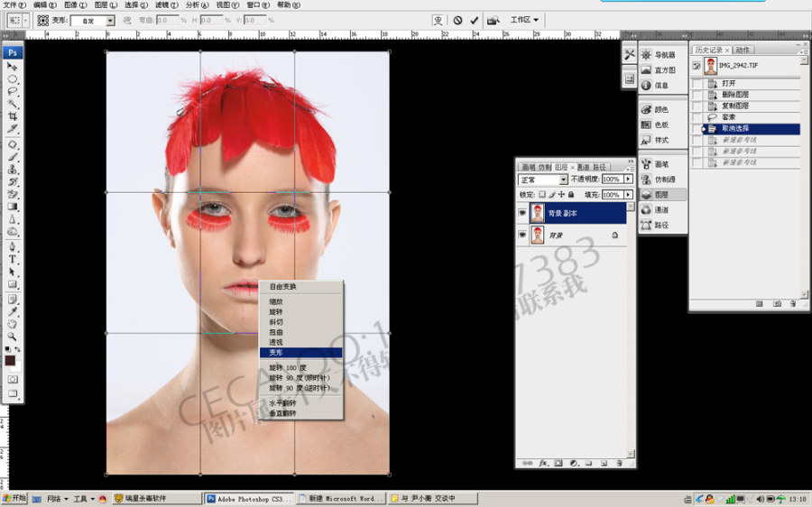Open 新建 Microsoft Word taskbar button
812x507 pixels.
[x=342, y=499]
